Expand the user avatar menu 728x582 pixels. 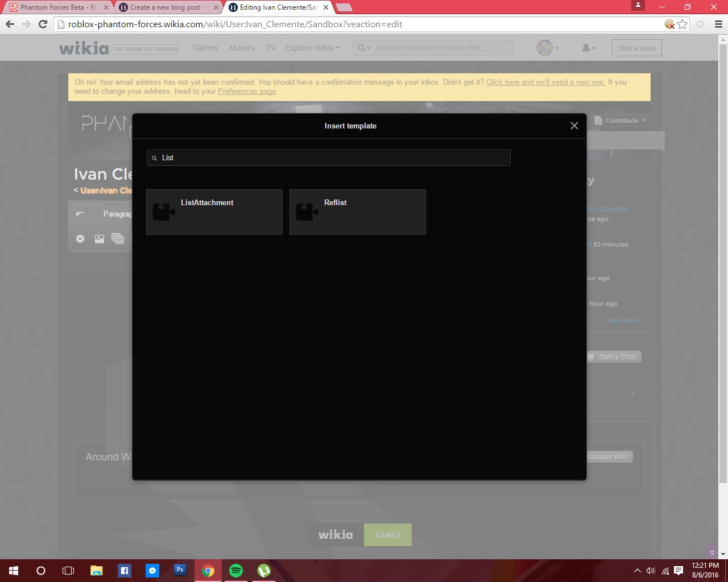548,48
